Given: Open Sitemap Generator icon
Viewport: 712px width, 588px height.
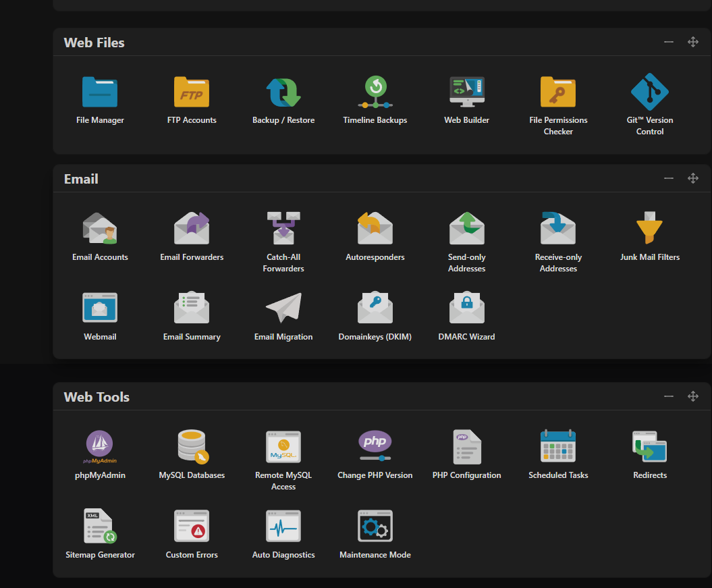Looking at the screenshot, I should [101, 526].
